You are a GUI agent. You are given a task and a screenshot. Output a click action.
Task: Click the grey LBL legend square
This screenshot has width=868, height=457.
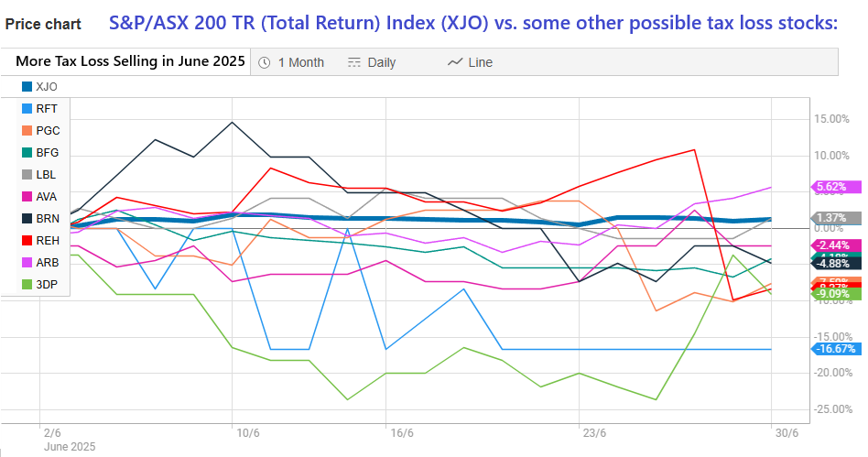coord(27,174)
